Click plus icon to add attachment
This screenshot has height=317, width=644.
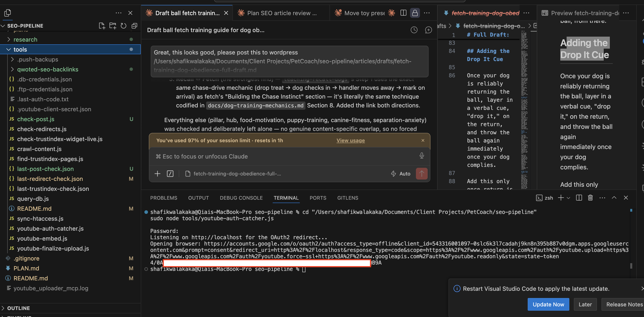[157, 173]
